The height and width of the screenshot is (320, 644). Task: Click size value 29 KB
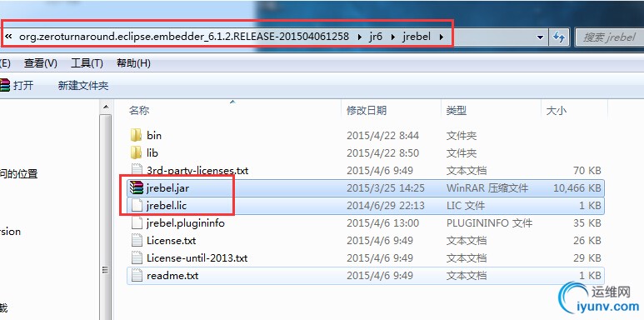tap(587, 258)
